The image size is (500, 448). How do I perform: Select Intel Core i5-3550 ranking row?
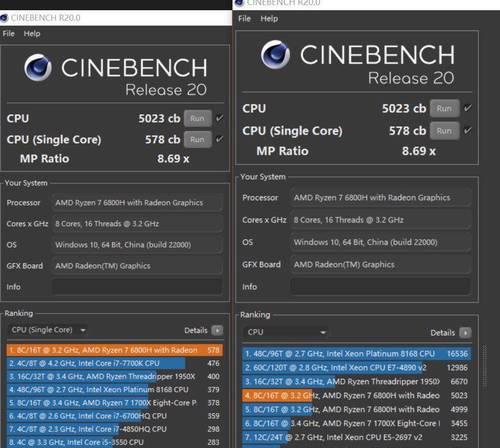pyautogui.click(x=115, y=442)
